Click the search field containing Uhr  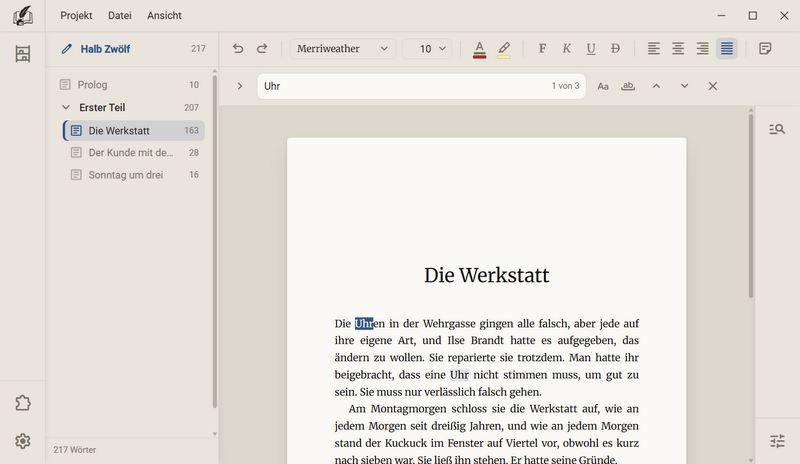click(421, 86)
